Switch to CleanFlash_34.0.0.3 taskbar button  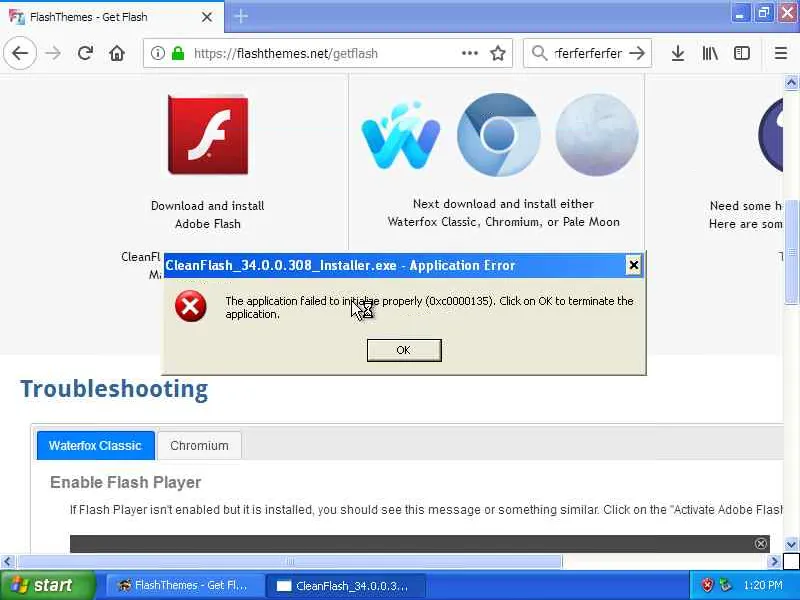[x=345, y=585]
